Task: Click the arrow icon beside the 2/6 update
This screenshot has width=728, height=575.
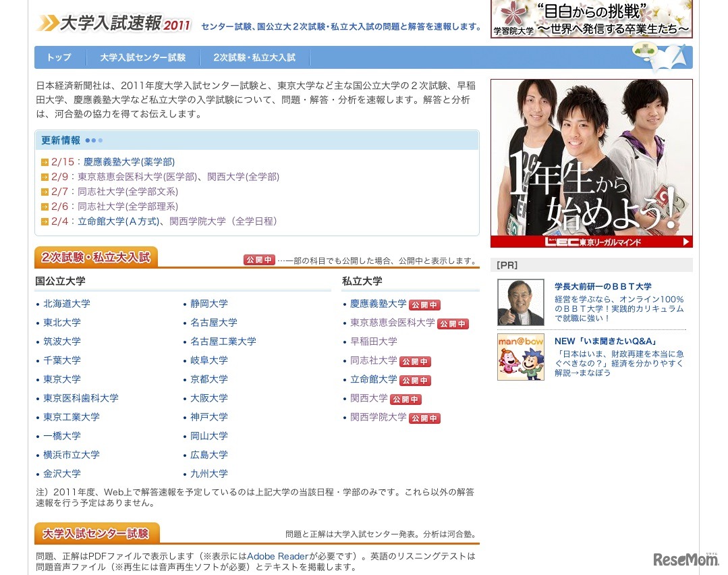Action: point(45,207)
